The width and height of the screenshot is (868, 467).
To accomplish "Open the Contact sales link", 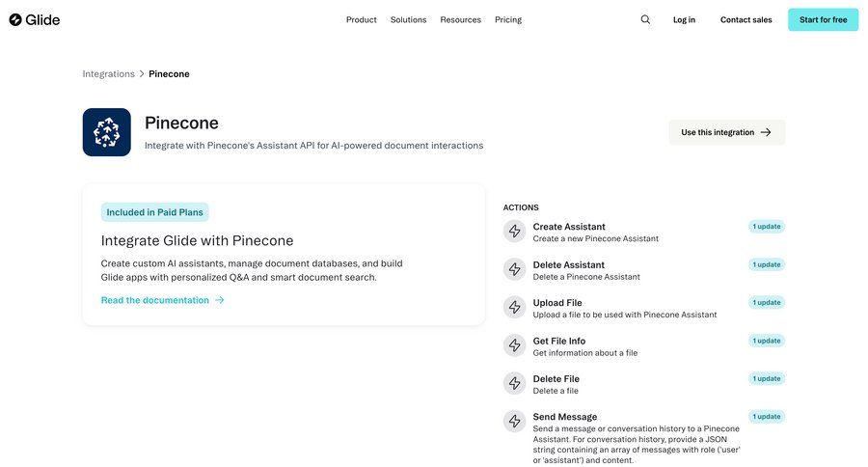I will click(746, 19).
